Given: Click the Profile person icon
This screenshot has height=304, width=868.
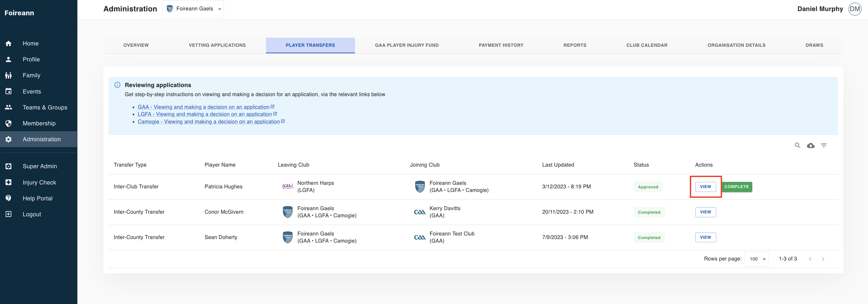Looking at the screenshot, I should coord(8,59).
